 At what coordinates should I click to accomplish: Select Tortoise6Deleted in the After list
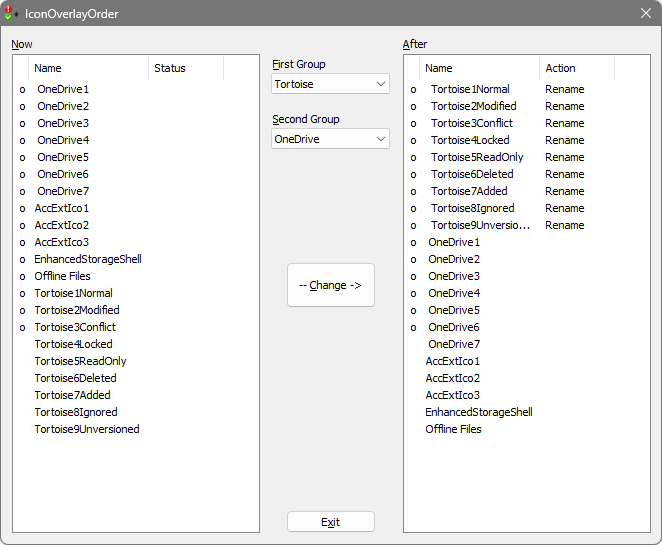click(472, 174)
